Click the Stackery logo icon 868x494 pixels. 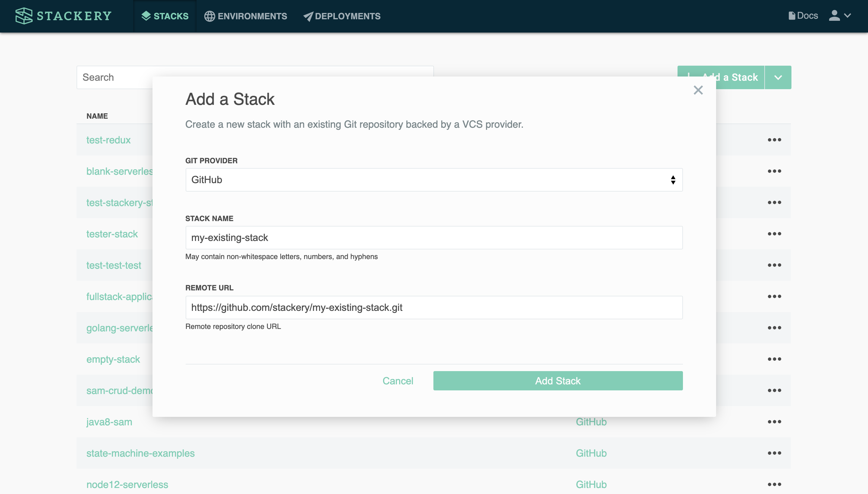[24, 16]
